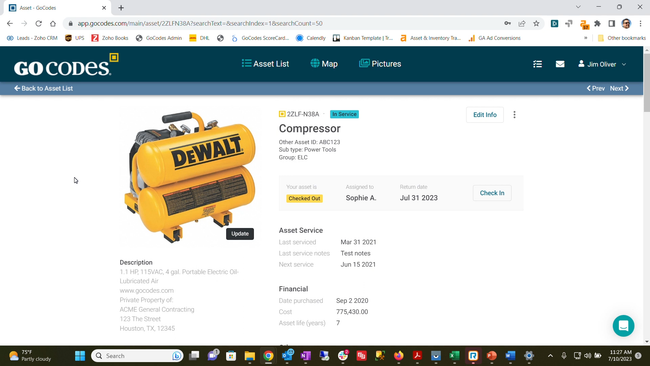Open Excel from the taskbar

click(454, 356)
